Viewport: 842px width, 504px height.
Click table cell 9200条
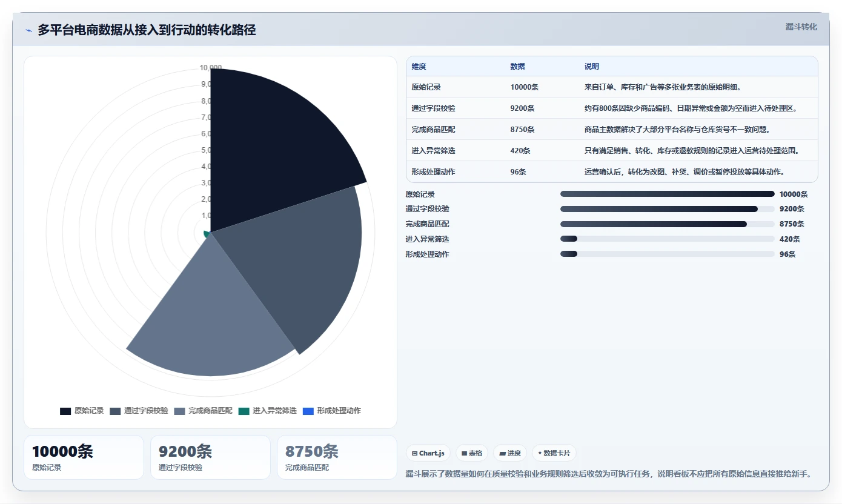tap(522, 108)
